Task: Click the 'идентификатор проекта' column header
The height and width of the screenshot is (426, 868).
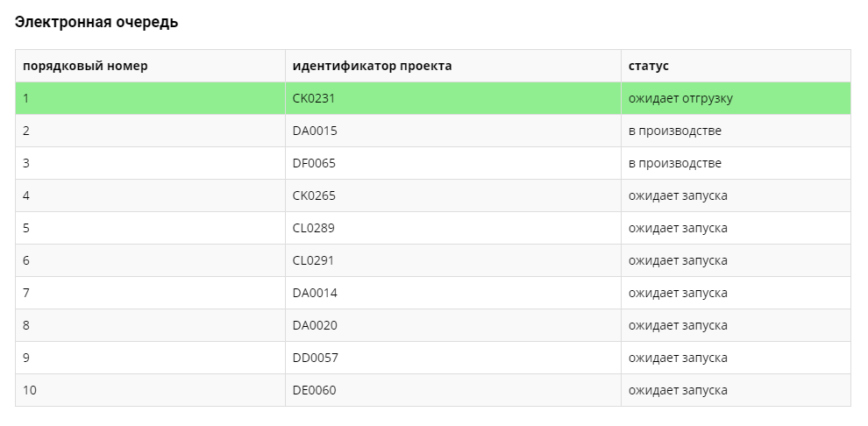Action: (x=372, y=66)
